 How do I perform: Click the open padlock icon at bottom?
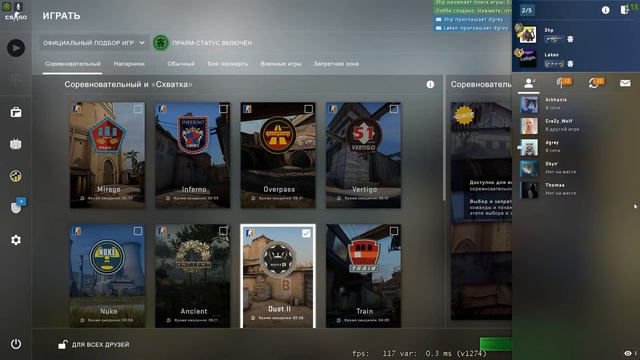[62, 344]
